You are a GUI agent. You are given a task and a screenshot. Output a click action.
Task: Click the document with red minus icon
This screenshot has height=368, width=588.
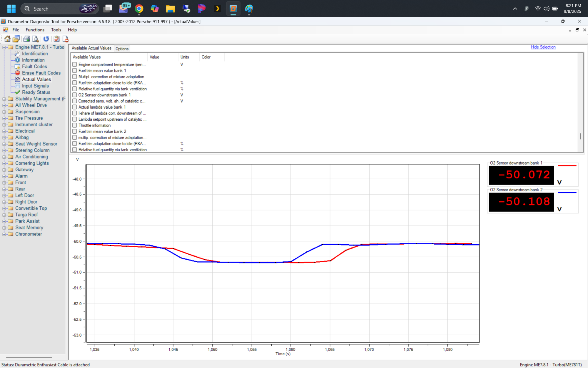66,39
